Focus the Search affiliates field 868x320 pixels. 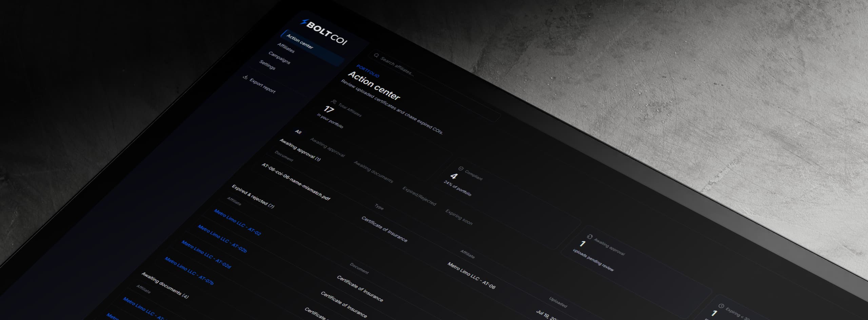[x=435, y=86]
